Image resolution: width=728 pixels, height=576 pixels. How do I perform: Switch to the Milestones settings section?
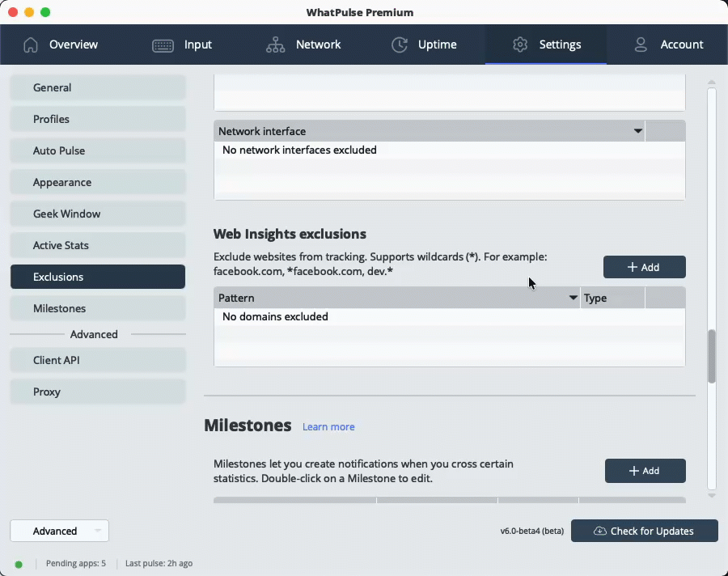[x=97, y=308]
